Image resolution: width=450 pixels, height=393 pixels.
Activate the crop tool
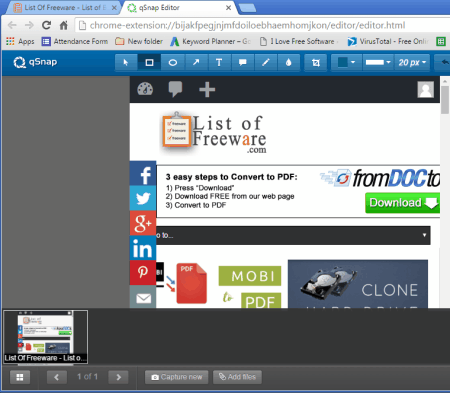point(316,62)
